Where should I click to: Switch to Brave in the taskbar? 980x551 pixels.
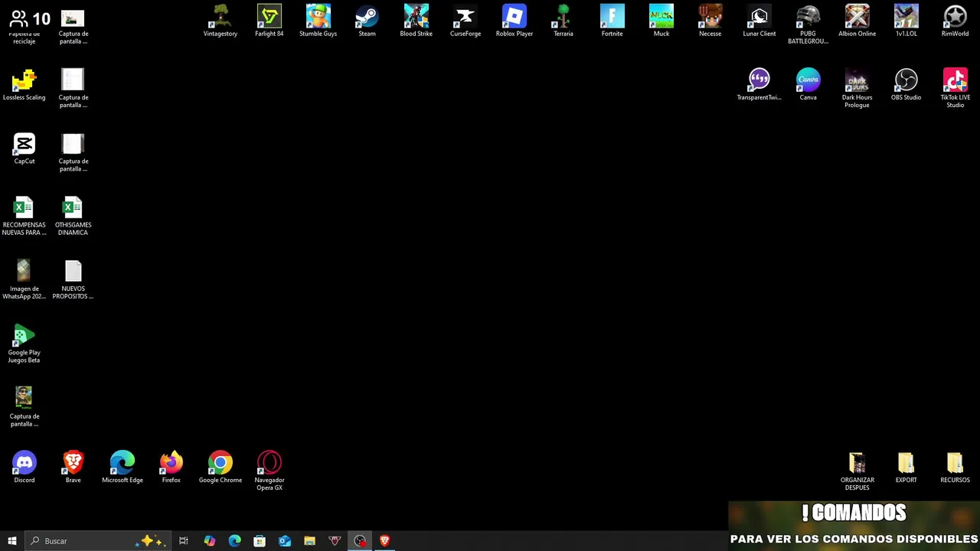385,541
